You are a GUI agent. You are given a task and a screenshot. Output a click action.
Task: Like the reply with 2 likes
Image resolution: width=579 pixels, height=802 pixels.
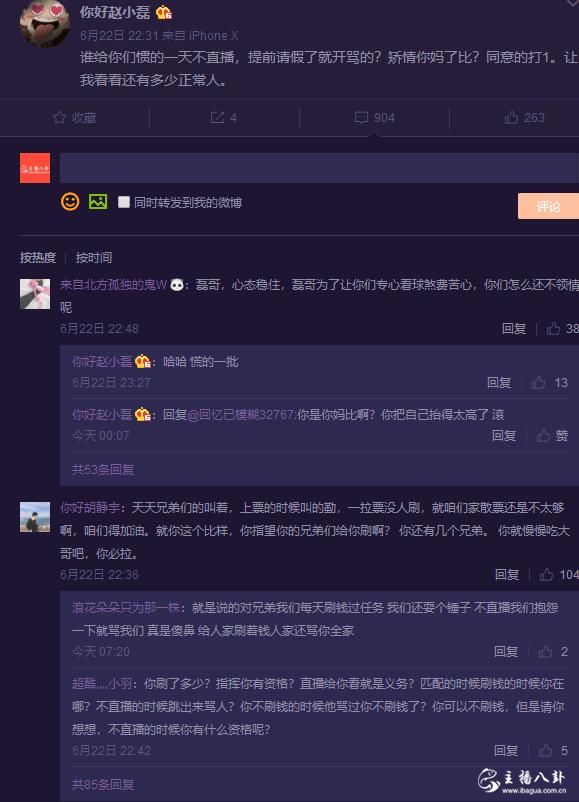(553, 651)
